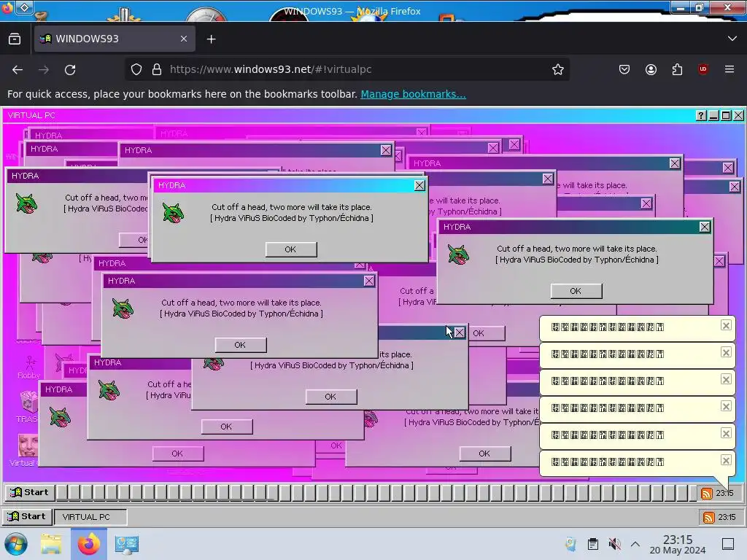This screenshot has height=560, width=747.
Task: Open the Firefox account menu
Action: (651, 69)
